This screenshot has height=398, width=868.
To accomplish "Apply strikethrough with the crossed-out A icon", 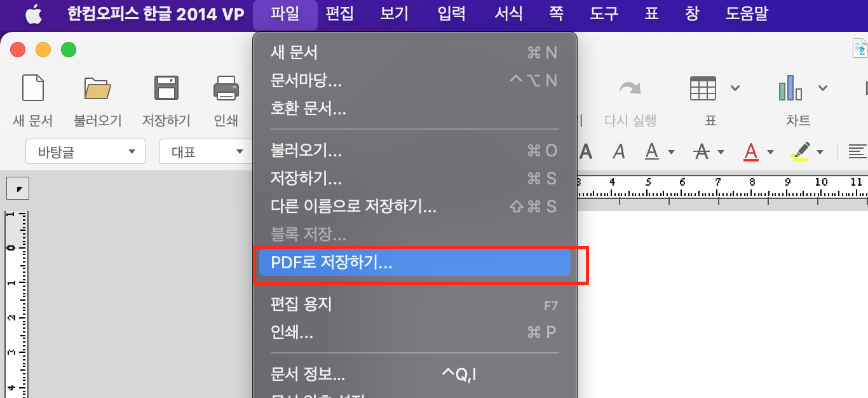I will 702,151.
